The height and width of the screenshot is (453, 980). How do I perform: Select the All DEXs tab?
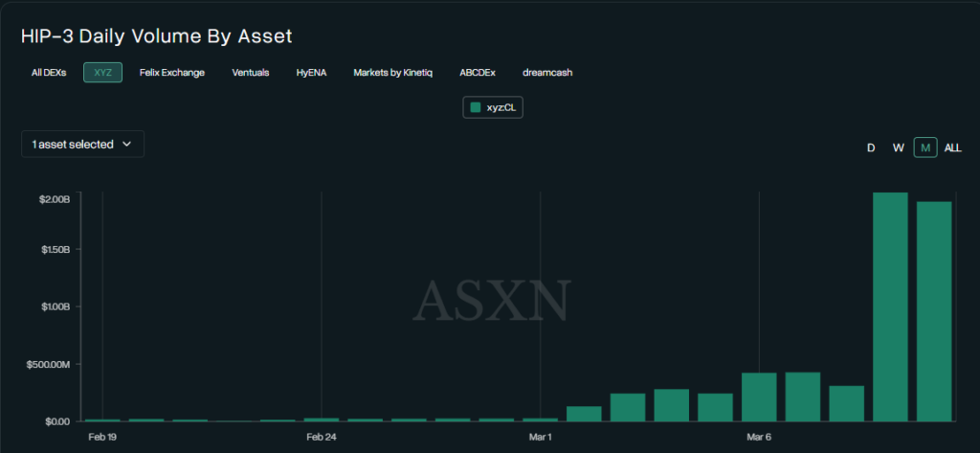click(49, 72)
